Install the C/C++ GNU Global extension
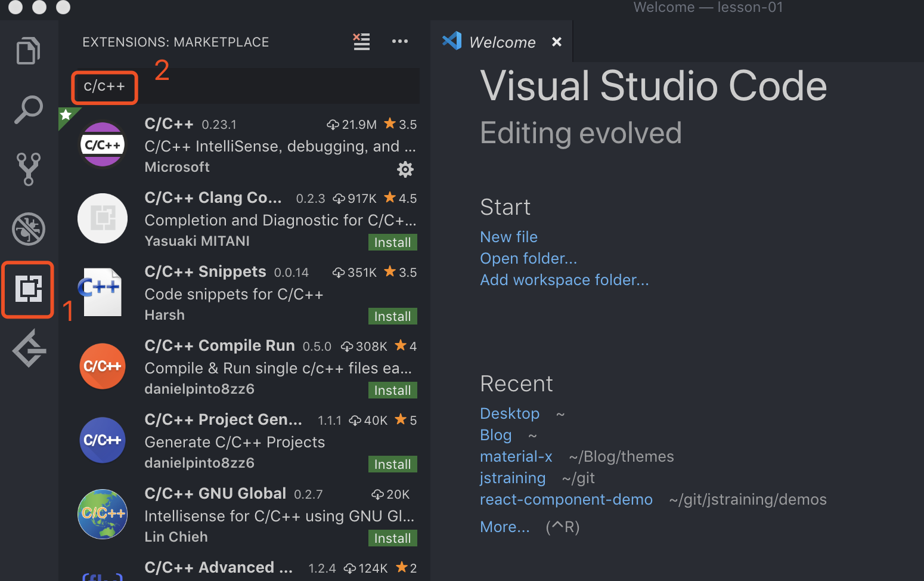Viewport: 924px width, 581px height. point(392,538)
